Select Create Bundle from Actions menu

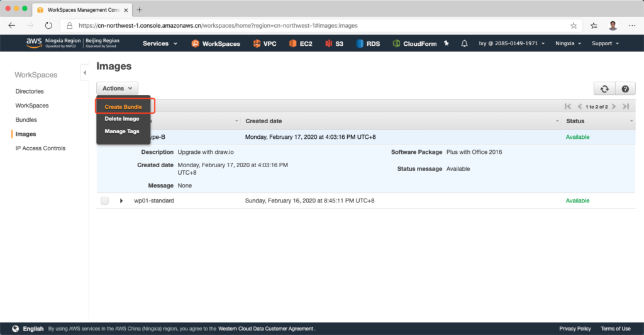[x=123, y=107]
